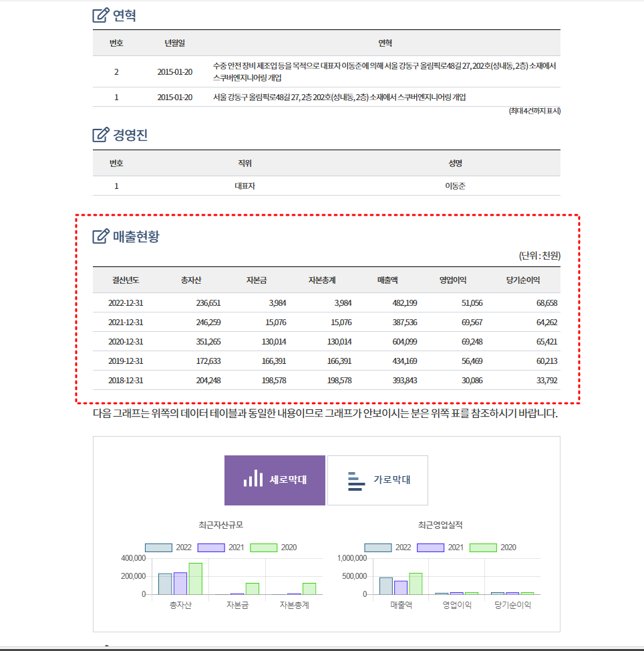Click the bar chart icon in 세로막대 tab
The height and width of the screenshot is (651, 644).
click(253, 478)
